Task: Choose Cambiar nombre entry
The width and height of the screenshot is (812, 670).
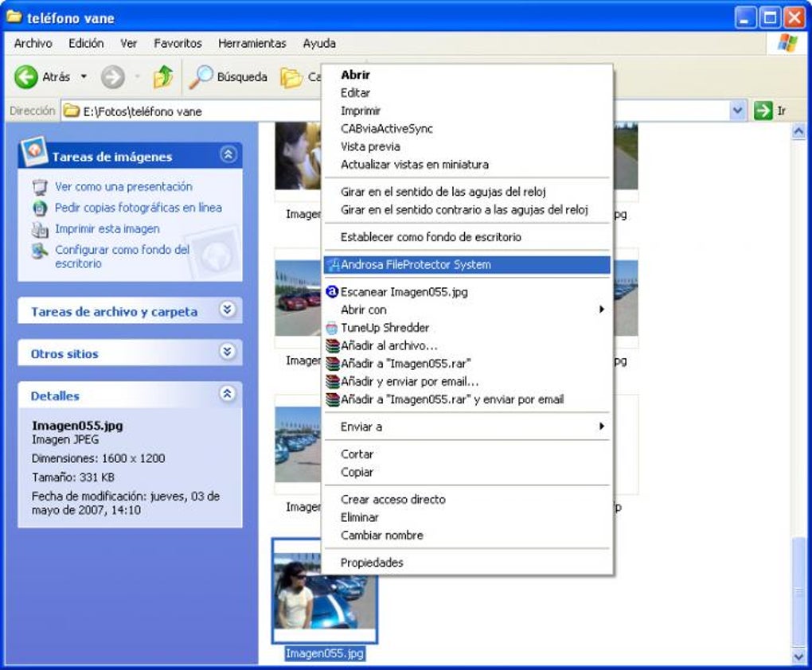Action: 467,536
